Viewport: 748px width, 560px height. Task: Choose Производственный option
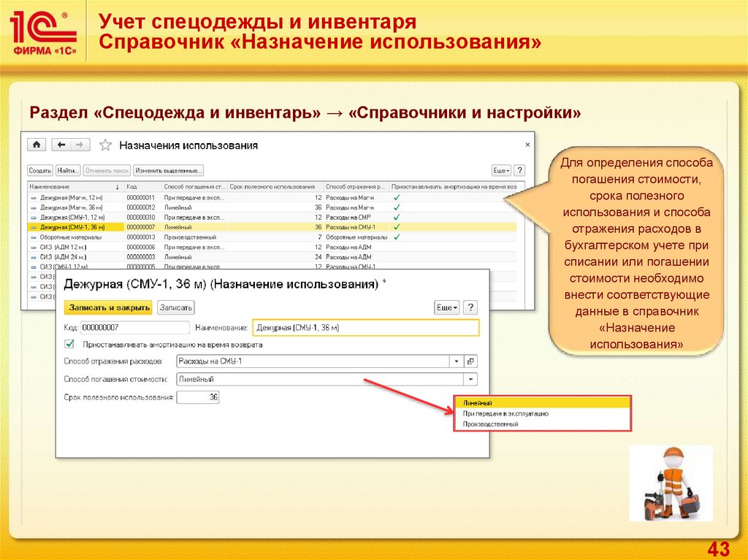click(543, 424)
